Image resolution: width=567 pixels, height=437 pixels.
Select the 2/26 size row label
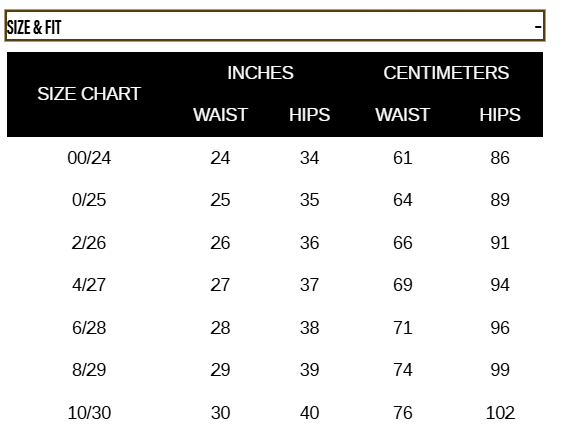tap(89, 243)
